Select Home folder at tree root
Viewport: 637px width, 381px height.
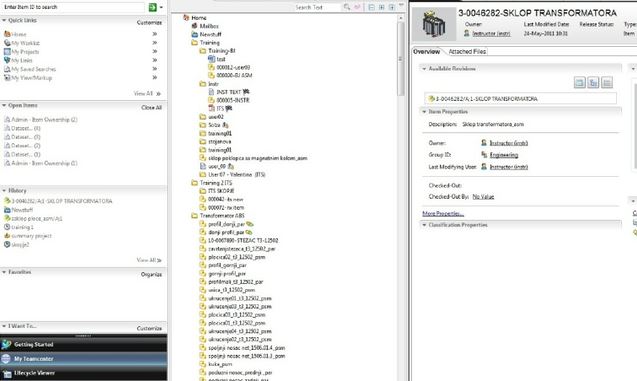195,18
